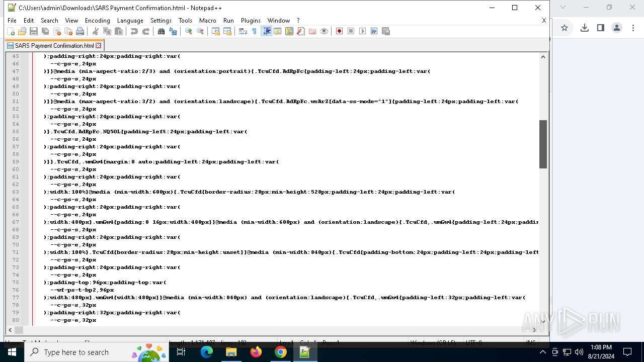
Task: Click line number 59 in margin
Action: pyautogui.click(x=16, y=162)
